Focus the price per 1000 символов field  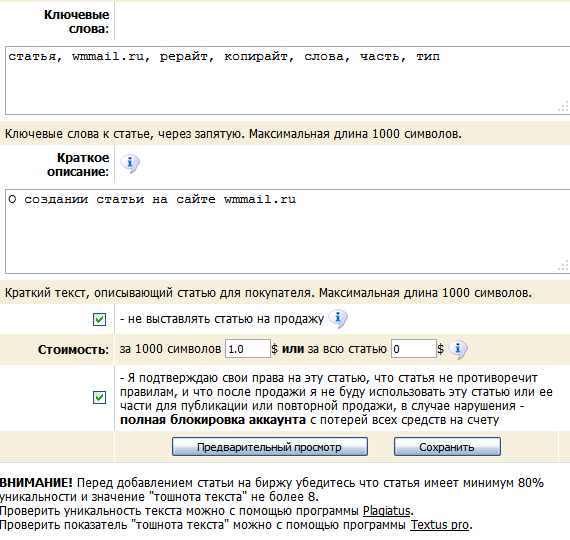[x=248, y=349]
